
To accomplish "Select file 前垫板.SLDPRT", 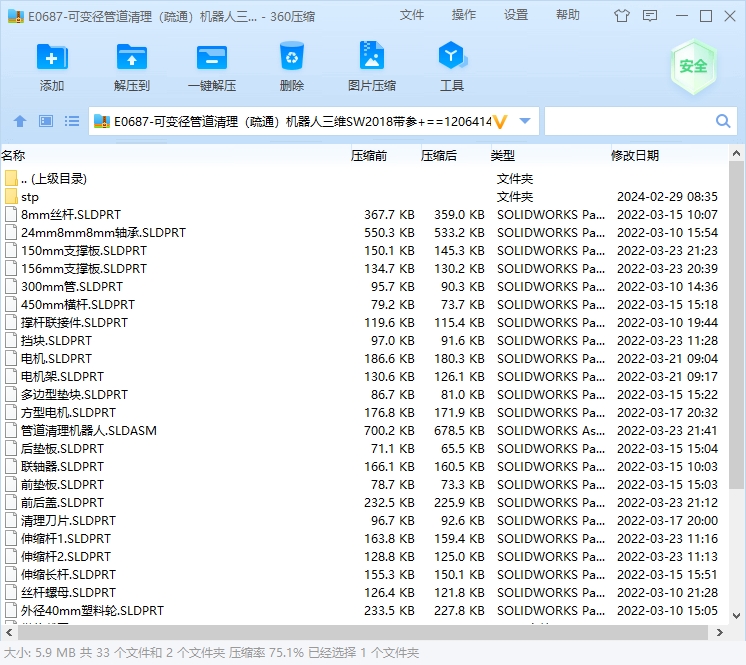I will coord(62,485).
